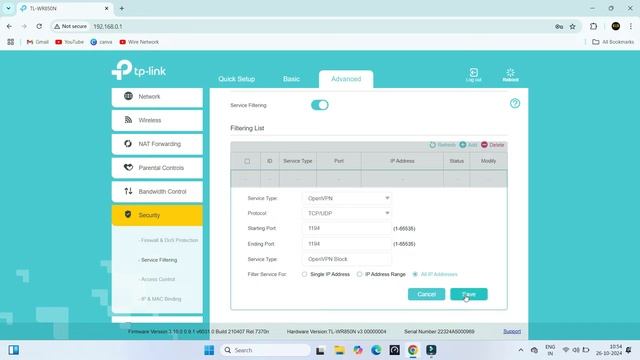Click the tp-link logo

click(x=139, y=70)
